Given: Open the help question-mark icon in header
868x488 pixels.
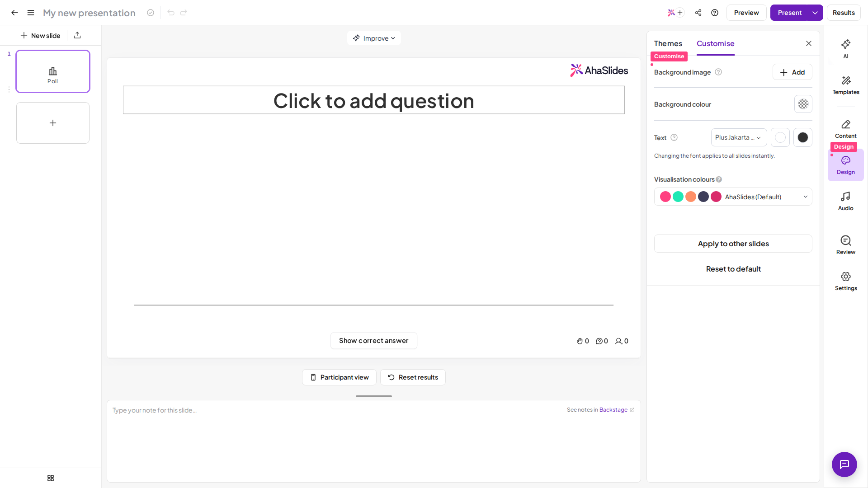Looking at the screenshot, I should [715, 13].
